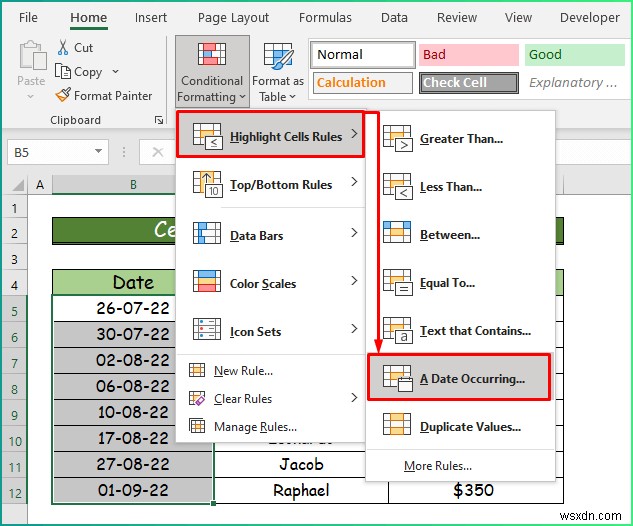Click the Highlight Cells Rules icon
The image size is (633, 526).
(207, 136)
